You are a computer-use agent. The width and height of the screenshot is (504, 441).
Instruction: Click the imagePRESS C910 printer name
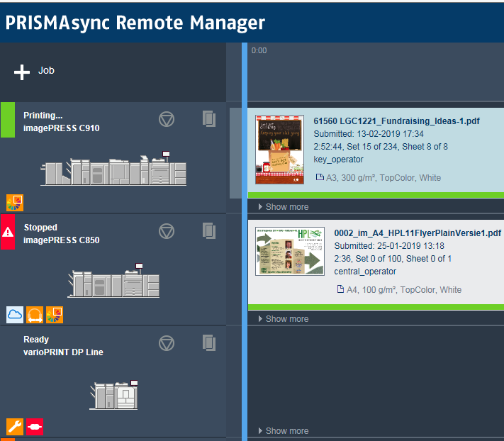(62, 128)
